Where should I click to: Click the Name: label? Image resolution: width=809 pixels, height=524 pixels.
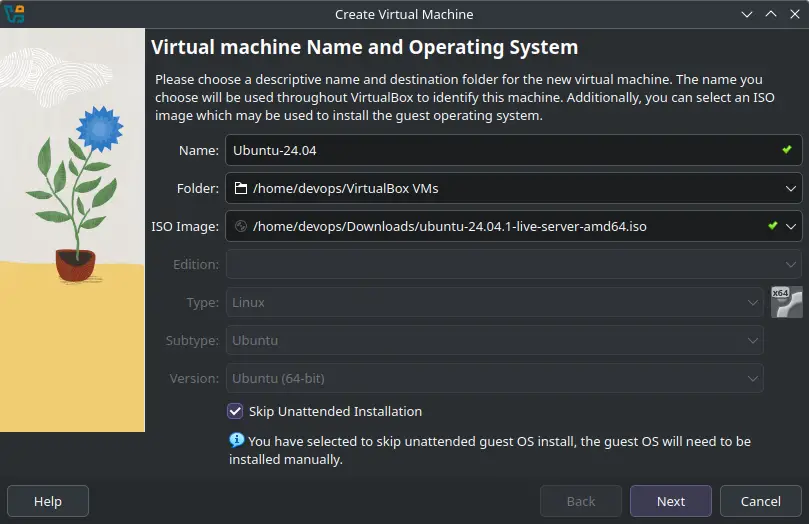[x=199, y=150]
